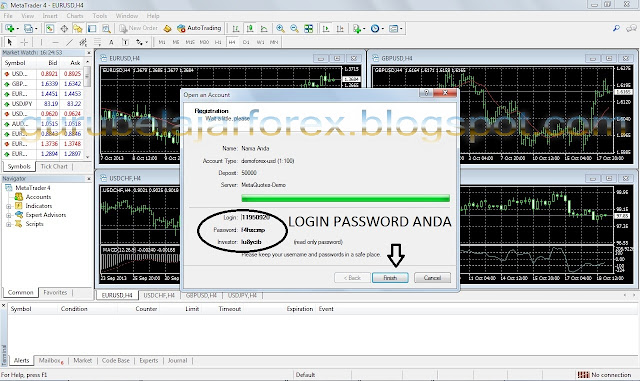Toggle the Market Watch window icon
640x381 pixels.
pos(50,28)
